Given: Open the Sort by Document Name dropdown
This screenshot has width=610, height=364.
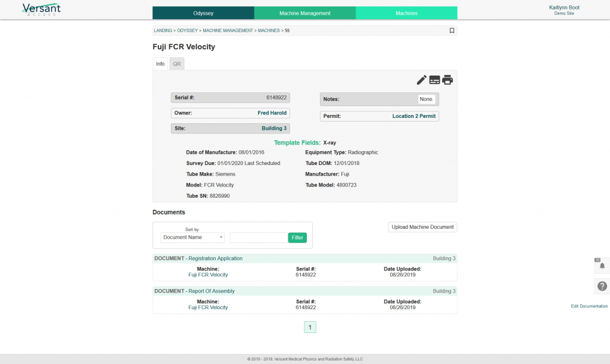Looking at the screenshot, I should (192, 237).
